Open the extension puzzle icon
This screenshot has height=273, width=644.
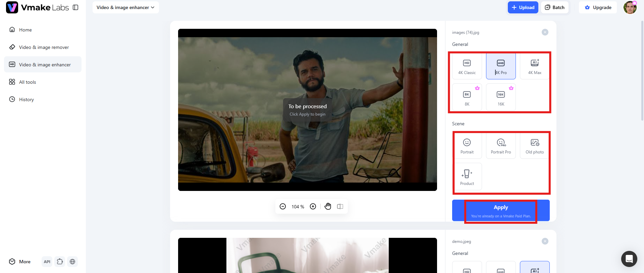(60, 262)
